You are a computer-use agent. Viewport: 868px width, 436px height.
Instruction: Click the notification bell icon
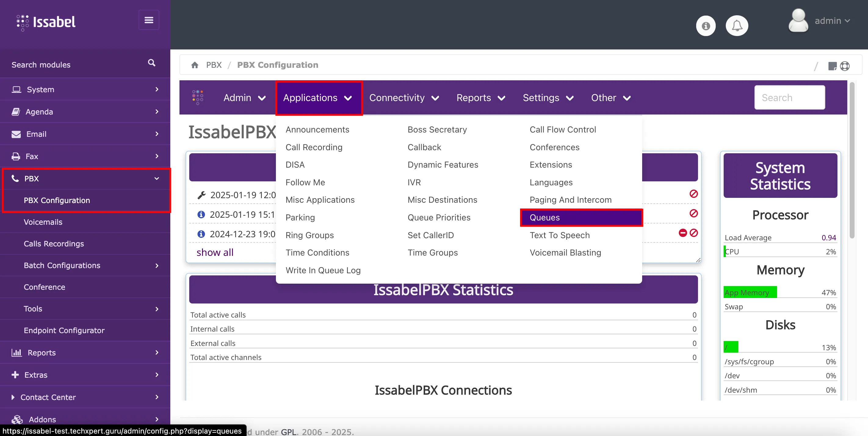737,25
